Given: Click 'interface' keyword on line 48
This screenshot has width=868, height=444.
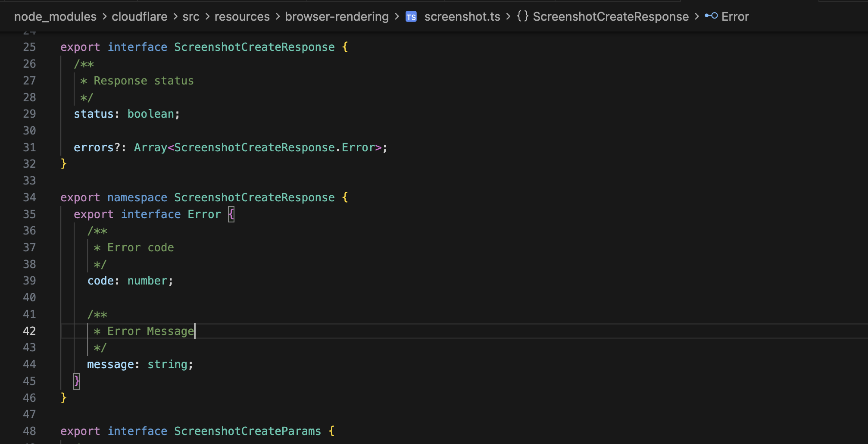Looking at the screenshot, I should 137,431.
